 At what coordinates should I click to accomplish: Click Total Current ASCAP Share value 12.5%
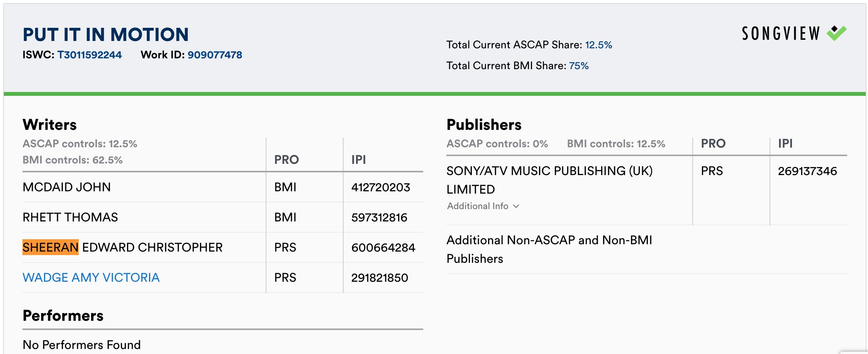pos(598,45)
